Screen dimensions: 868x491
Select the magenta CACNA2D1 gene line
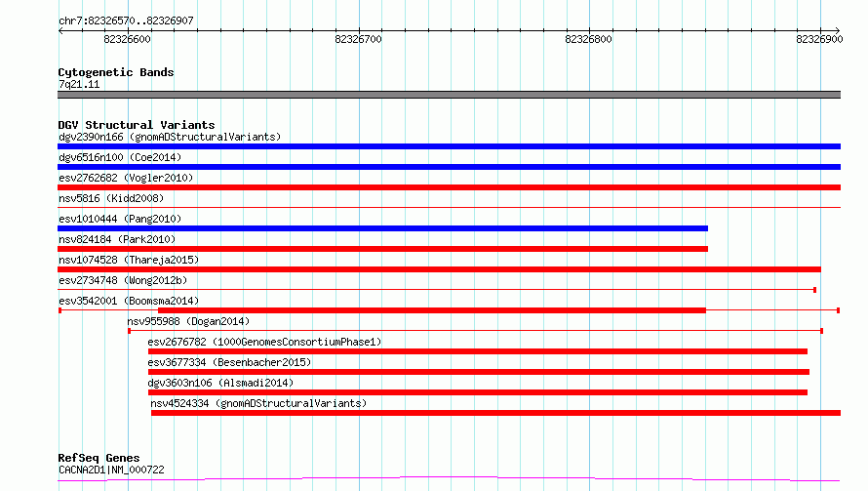[449, 479]
